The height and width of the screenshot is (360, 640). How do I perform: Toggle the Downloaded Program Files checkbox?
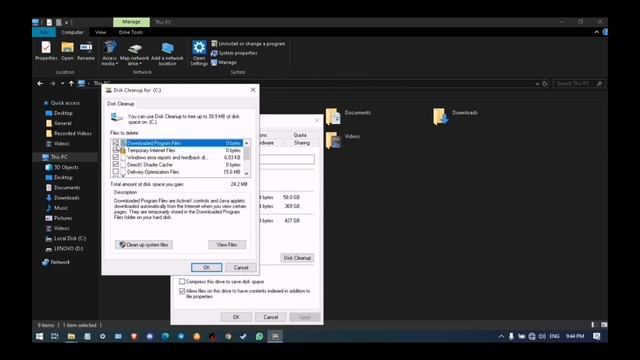tap(116, 142)
